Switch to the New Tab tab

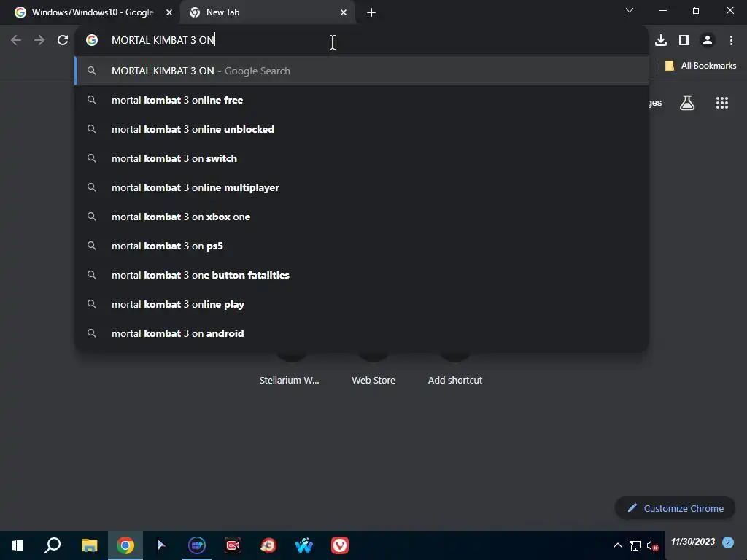click(267, 12)
